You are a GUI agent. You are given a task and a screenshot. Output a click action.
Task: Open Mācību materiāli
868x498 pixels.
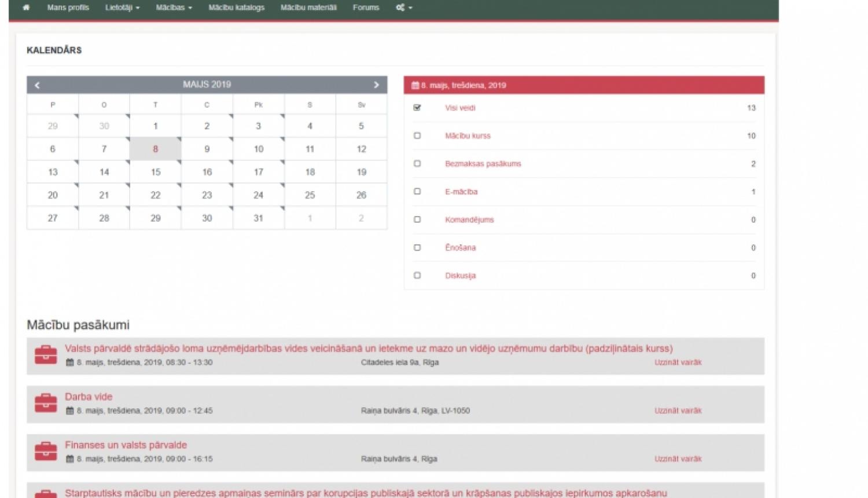click(308, 8)
